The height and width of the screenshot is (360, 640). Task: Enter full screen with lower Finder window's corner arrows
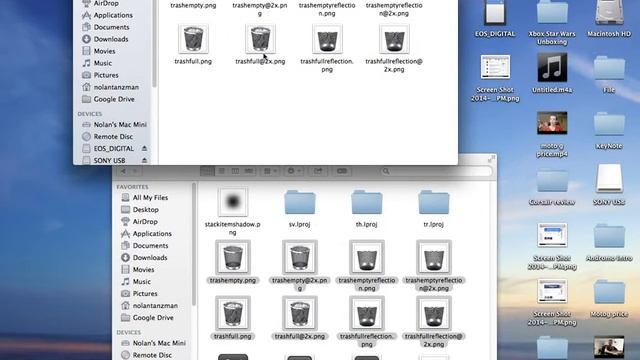tap(491, 159)
